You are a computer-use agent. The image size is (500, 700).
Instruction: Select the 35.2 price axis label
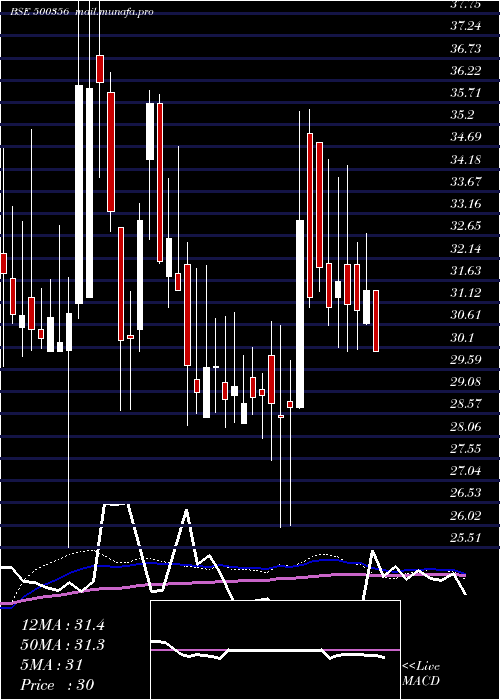462,115
